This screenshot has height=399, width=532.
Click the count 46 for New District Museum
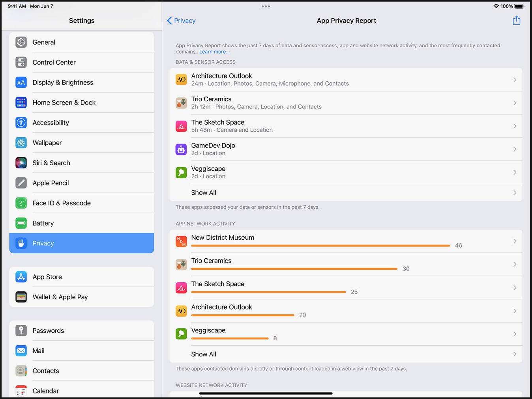pyautogui.click(x=458, y=245)
